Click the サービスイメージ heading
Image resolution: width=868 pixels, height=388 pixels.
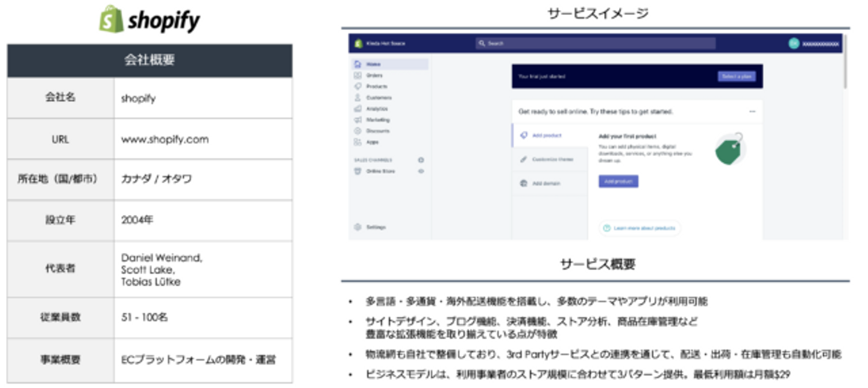(x=598, y=13)
